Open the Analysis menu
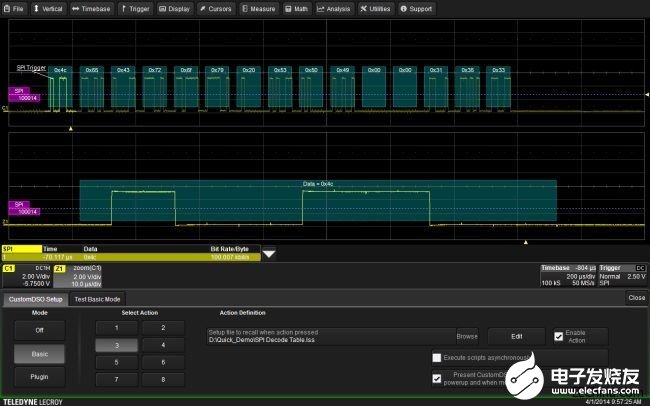This screenshot has width=650, height=406. [x=335, y=8]
